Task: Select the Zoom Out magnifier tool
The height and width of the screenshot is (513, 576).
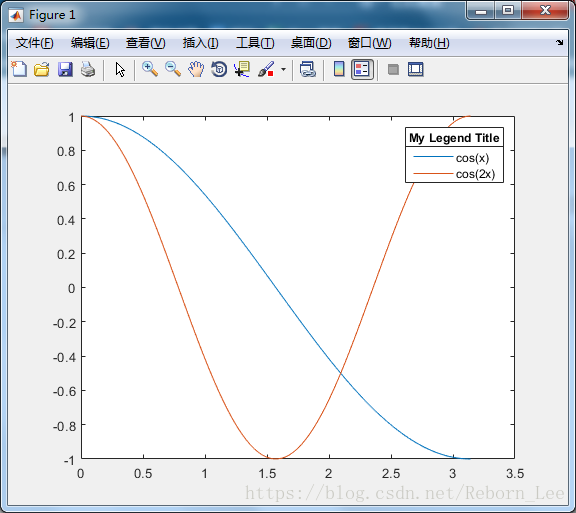Action: (173, 69)
